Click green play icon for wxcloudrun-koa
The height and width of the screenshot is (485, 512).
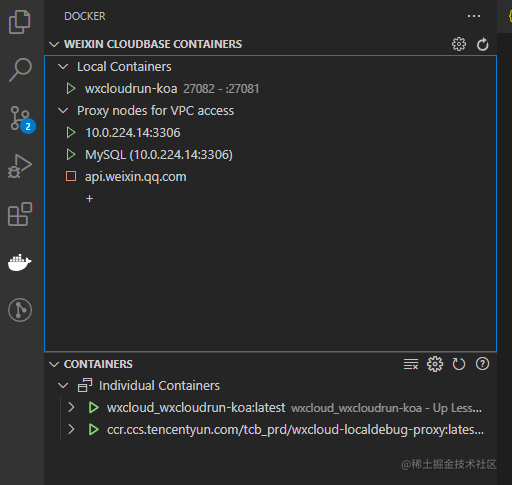coord(71,89)
